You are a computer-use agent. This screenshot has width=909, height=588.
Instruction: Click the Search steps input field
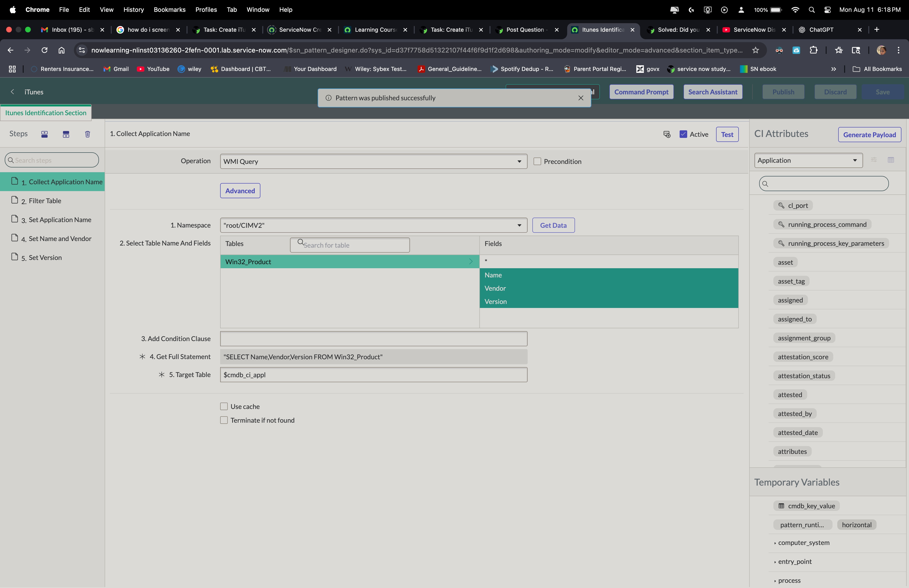point(52,160)
